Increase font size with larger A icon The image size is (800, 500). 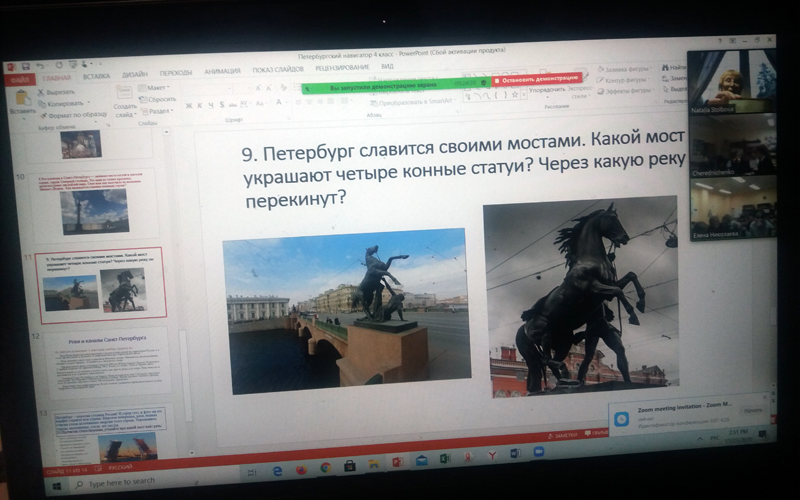[x=258, y=89]
